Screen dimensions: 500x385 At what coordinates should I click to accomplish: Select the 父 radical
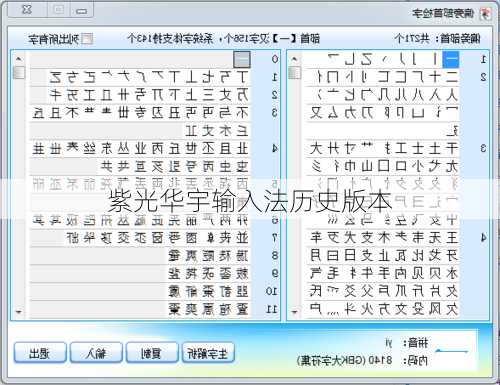(x=367, y=291)
